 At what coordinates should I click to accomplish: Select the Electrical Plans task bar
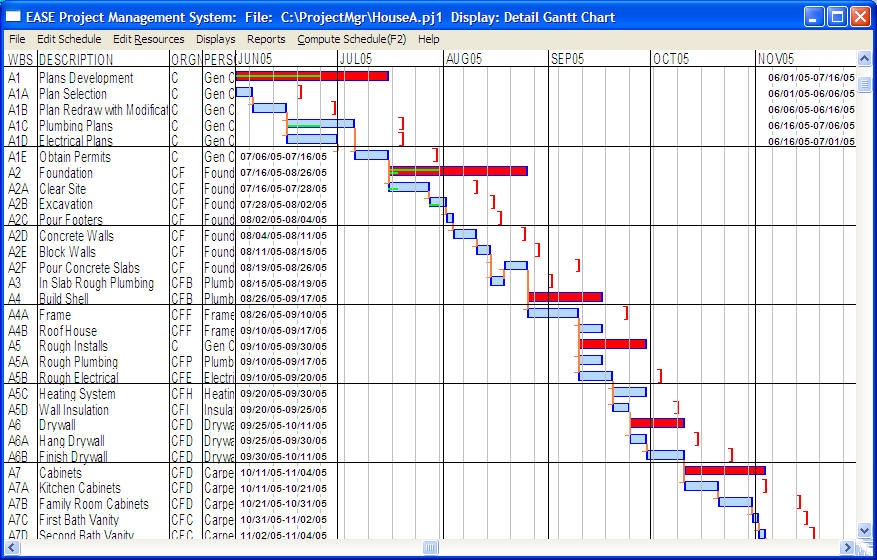312,139
